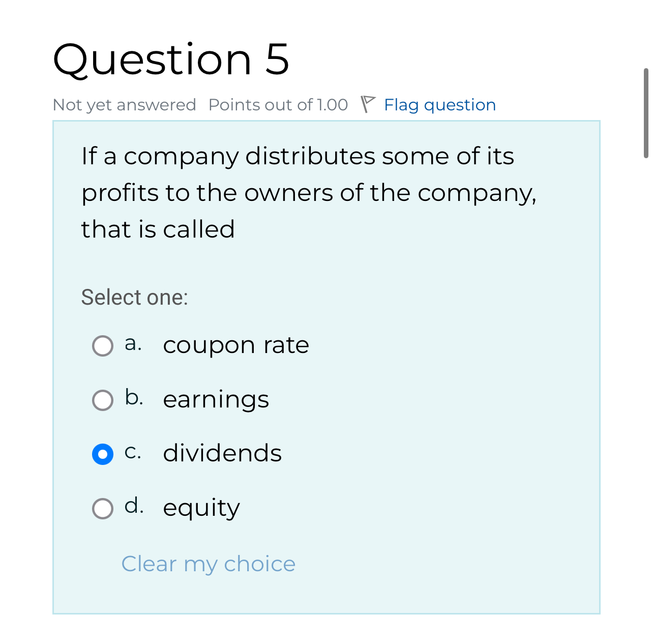Click the Question 5 heading
653x644 pixels.
click(171, 58)
